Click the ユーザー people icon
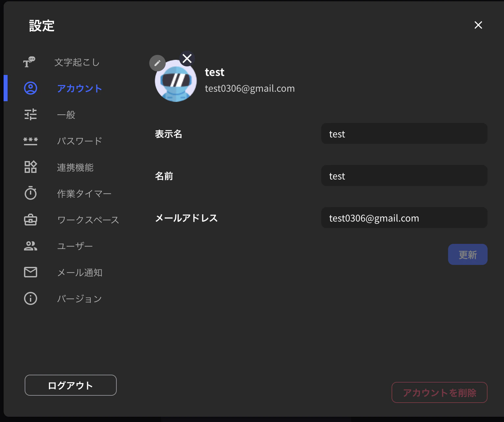 [x=30, y=246]
